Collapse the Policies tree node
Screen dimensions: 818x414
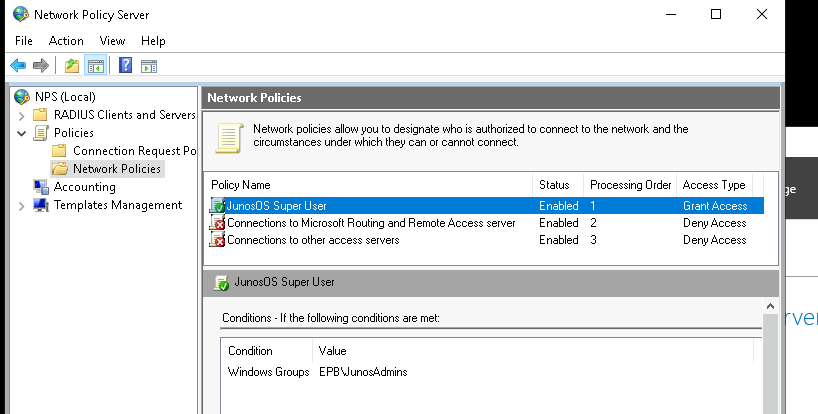[22, 133]
